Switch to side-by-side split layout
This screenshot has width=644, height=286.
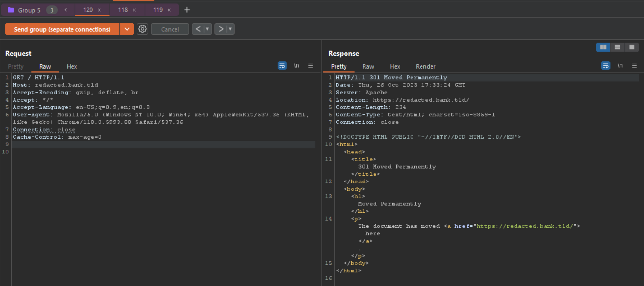tap(603, 47)
